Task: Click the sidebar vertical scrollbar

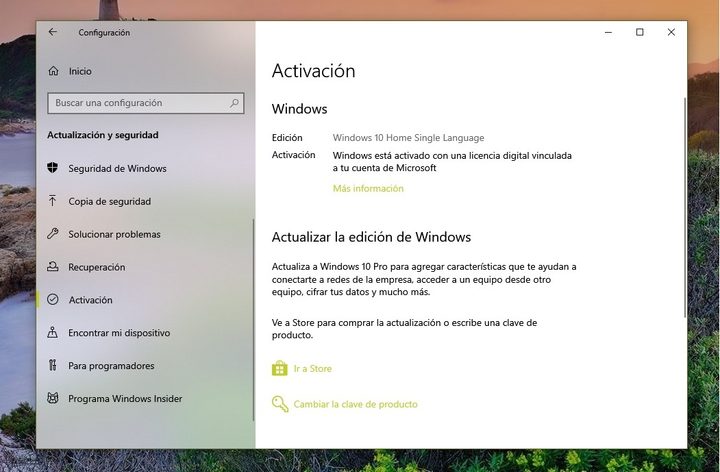Action: point(253,320)
